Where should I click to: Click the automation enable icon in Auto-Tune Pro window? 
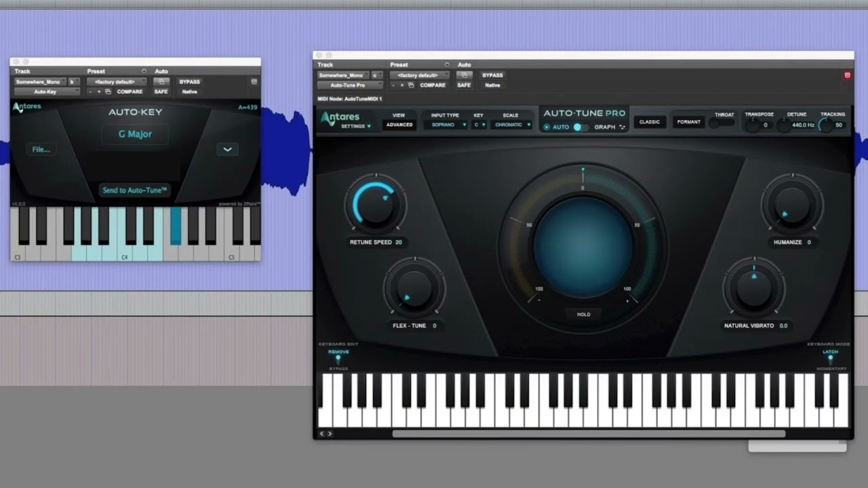[464, 75]
